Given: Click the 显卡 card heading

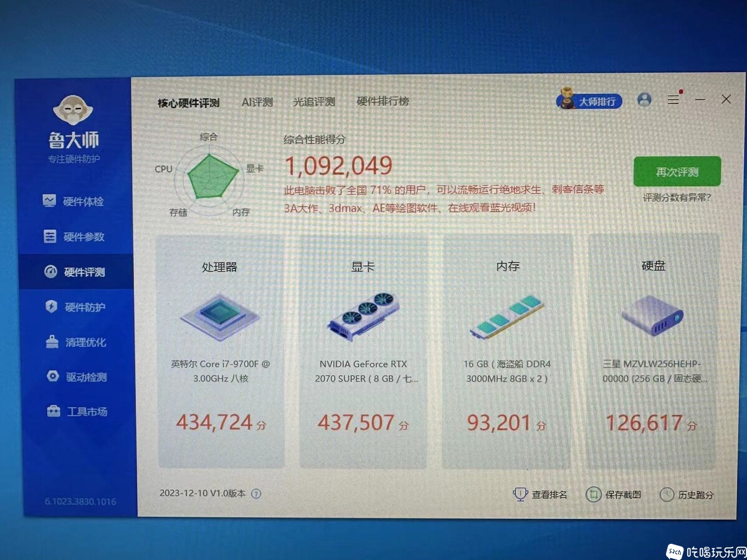Looking at the screenshot, I should pyautogui.click(x=363, y=266).
